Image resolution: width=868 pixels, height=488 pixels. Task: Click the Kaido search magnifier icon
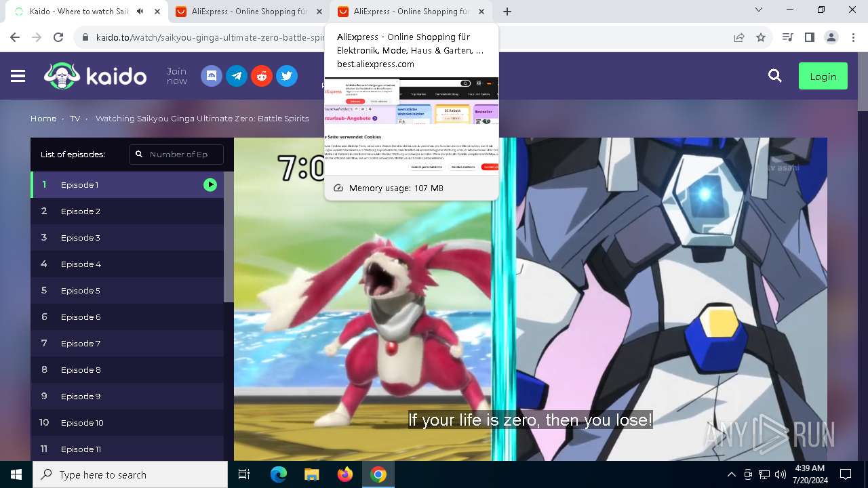point(775,76)
